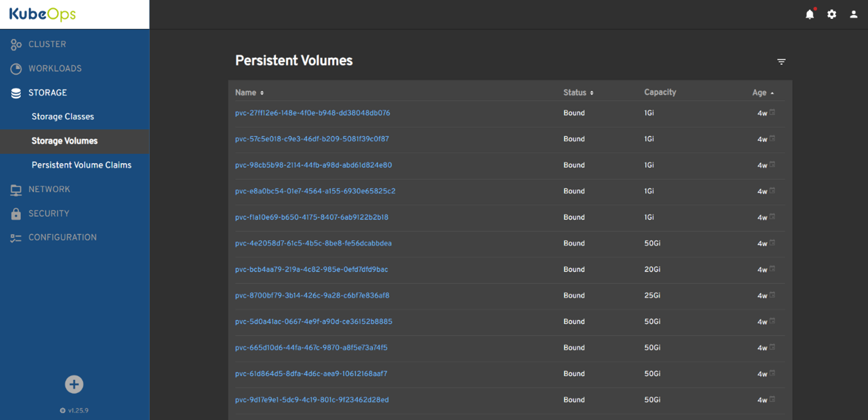The image size is (868, 420).
Task: Open volume pvc-5d0a41ac-0667-4e9f-a90d-ce36152b8885
Action: point(313,322)
